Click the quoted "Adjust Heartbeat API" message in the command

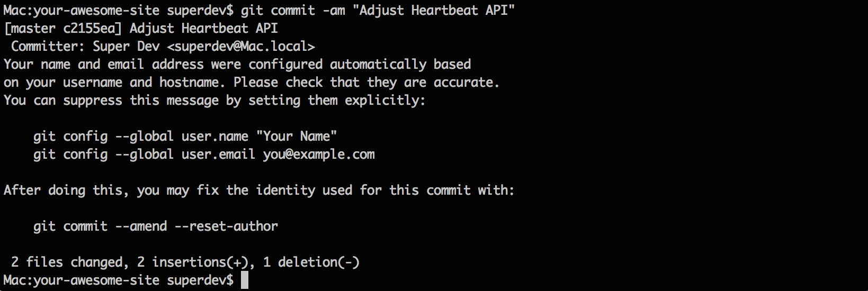tap(433, 10)
